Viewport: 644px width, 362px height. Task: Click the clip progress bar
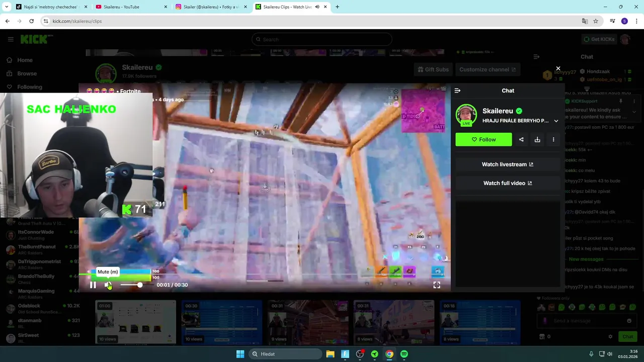(265, 275)
